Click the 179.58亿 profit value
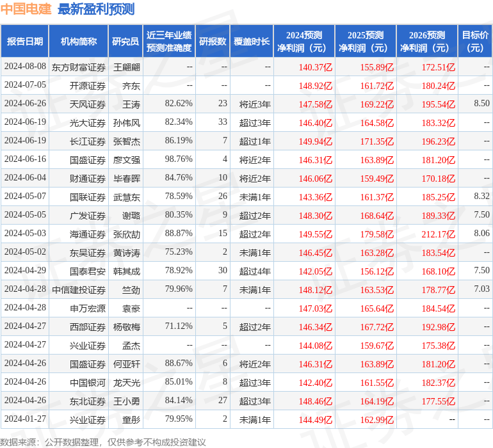This screenshot has height=448, width=493. coord(377,234)
